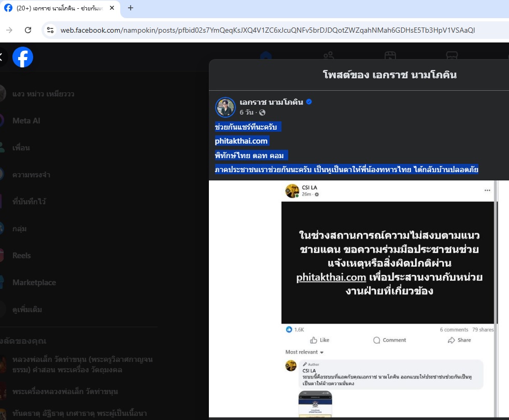509x420 pixels.
Task: Close the post viewer with the X button
Action: pyautogui.click(x=2, y=57)
